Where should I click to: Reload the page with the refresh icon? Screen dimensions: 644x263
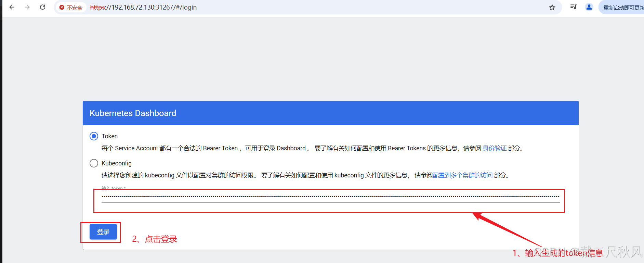[43, 7]
